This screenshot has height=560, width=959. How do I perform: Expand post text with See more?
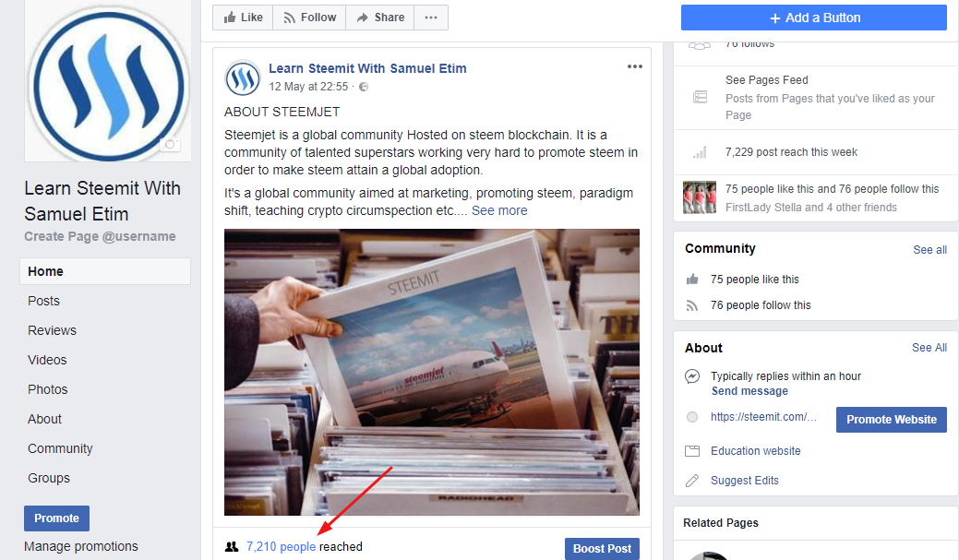pos(499,210)
